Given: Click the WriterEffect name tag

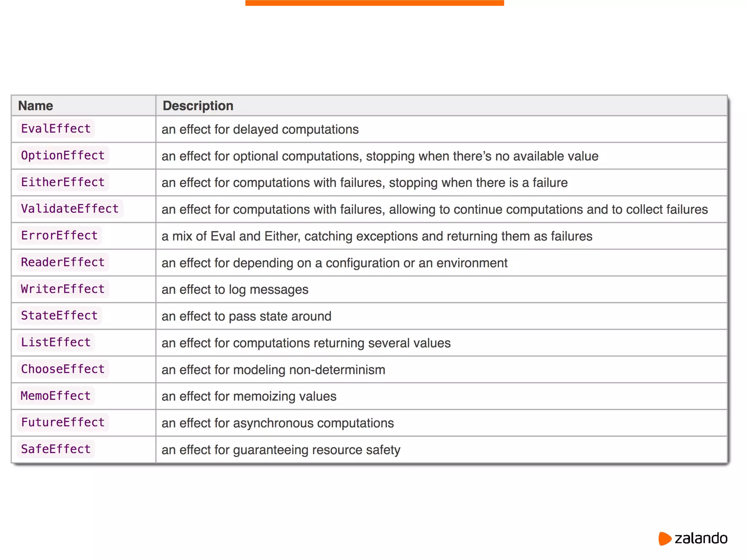Looking at the screenshot, I should (x=63, y=289).
